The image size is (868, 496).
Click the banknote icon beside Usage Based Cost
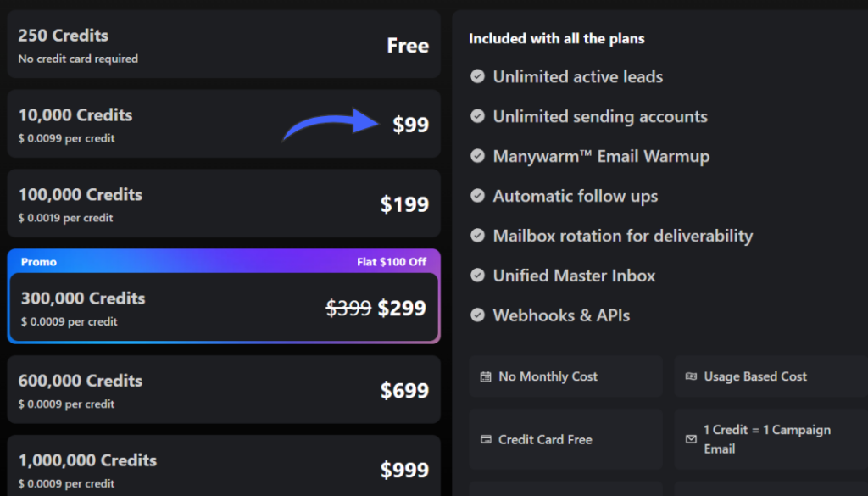(691, 376)
